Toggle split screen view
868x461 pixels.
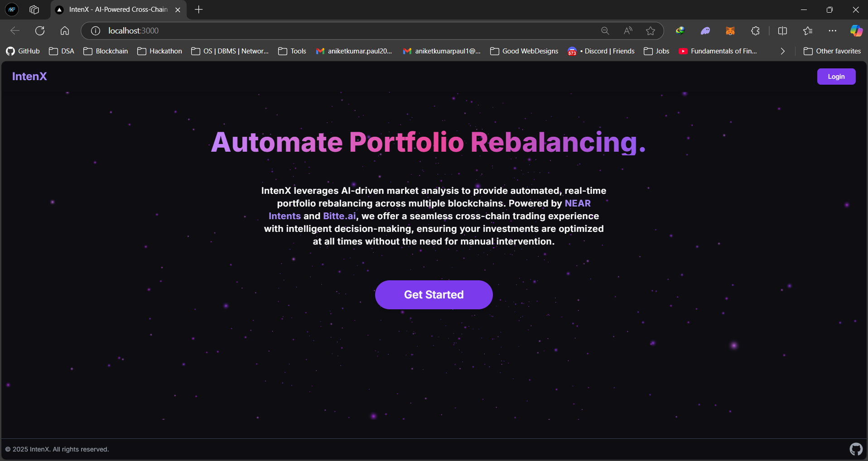(782, 31)
